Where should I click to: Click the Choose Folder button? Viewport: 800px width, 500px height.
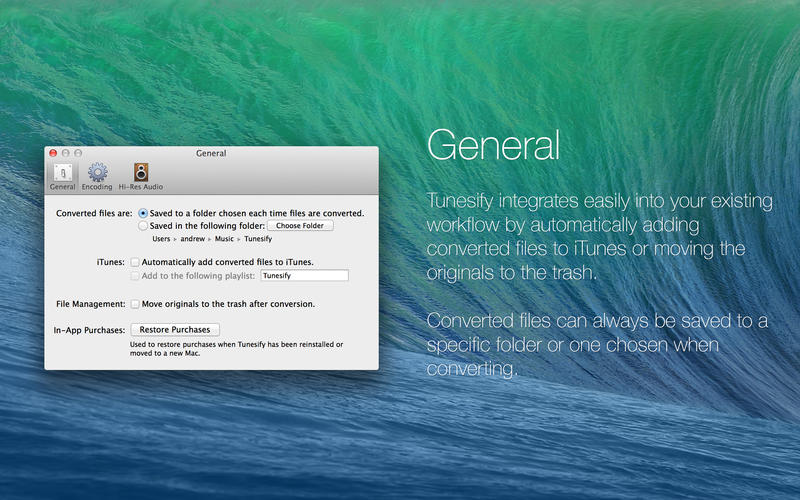point(300,226)
